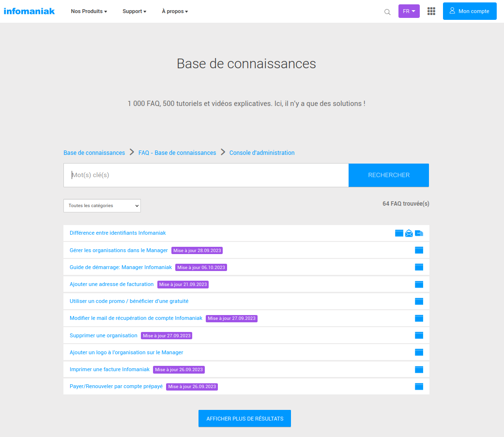
Task: Open Modifier le mail de récupération article
Action: 136,318
